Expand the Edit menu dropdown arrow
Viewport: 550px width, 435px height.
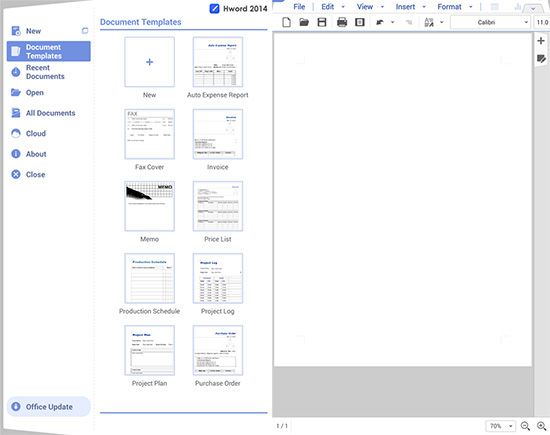coord(343,7)
